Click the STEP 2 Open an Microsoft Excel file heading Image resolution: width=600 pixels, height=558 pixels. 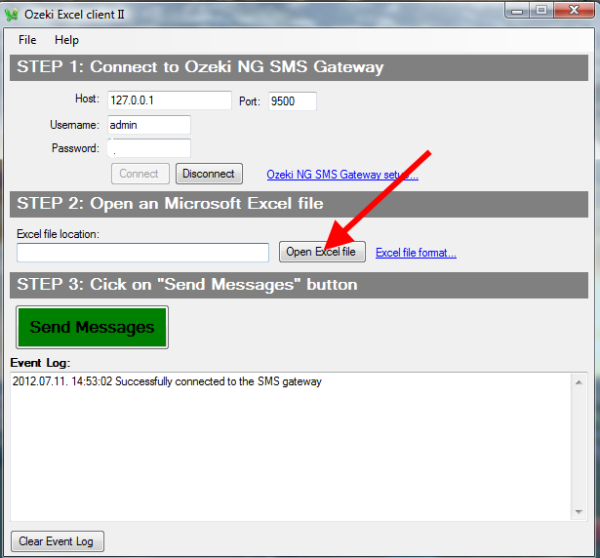pos(299,204)
